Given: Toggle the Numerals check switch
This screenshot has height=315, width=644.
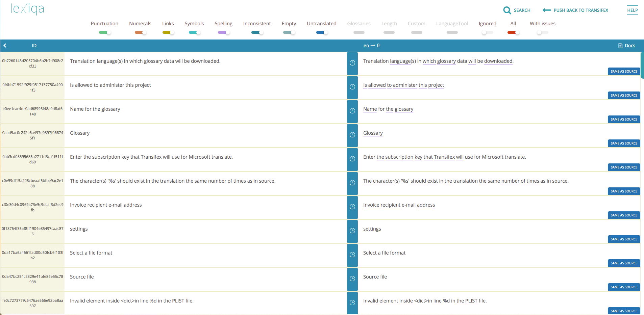Looking at the screenshot, I should (x=141, y=32).
